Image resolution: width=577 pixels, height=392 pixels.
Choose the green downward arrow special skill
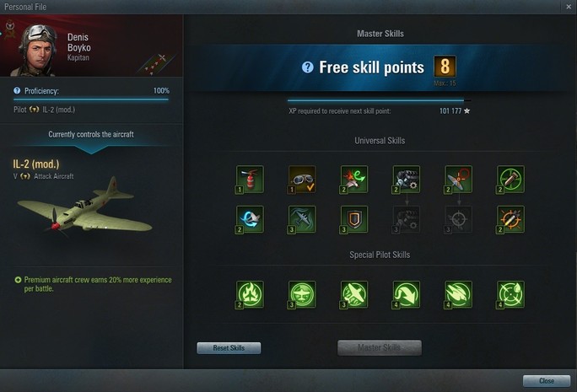point(407,294)
